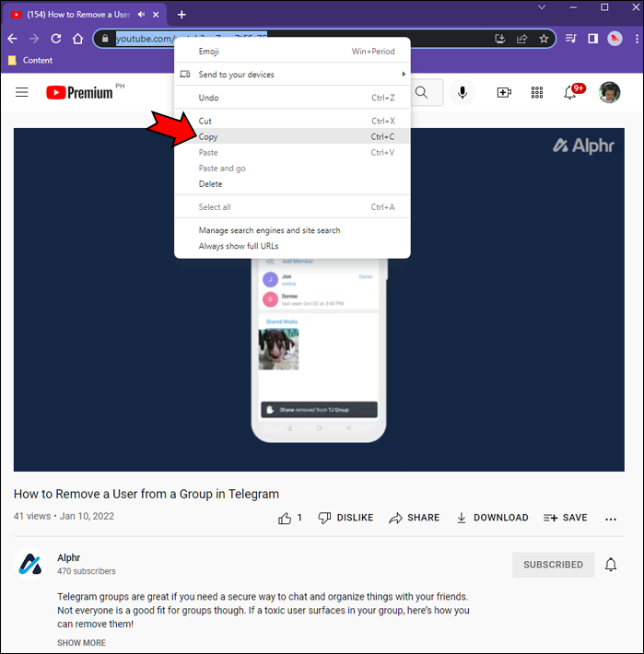The width and height of the screenshot is (644, 654).
Task: Click the '470 subscribers' text
Action: click(x=87, y=571)
